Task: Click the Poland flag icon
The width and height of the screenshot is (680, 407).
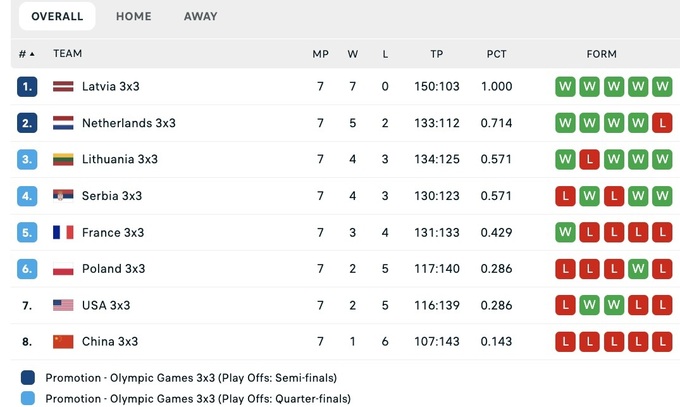Action: coord(63,269)
